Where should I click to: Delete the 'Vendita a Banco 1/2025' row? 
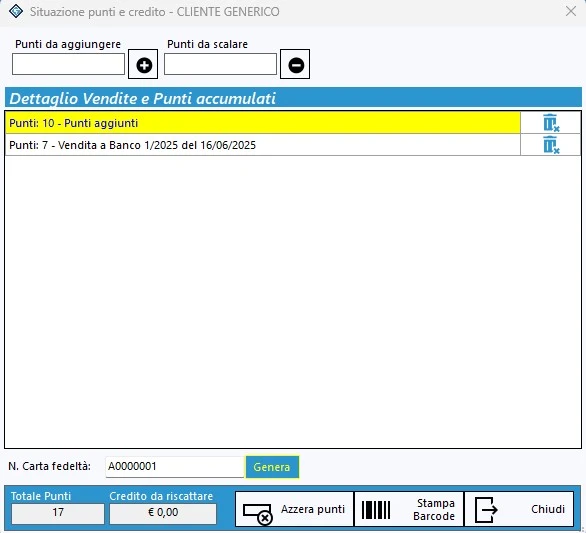551,145
